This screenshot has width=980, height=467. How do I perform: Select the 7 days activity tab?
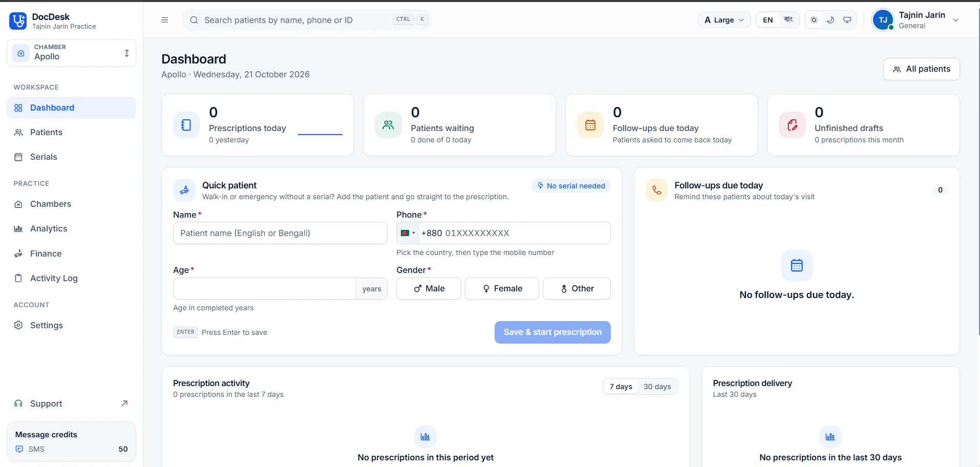pos(621,387)
